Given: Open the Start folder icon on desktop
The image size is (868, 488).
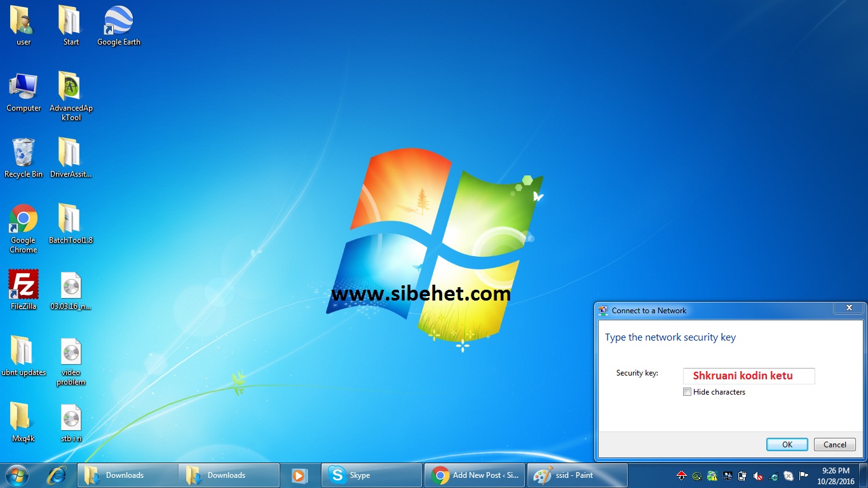Looking at the screenshot, I should 71,25.
